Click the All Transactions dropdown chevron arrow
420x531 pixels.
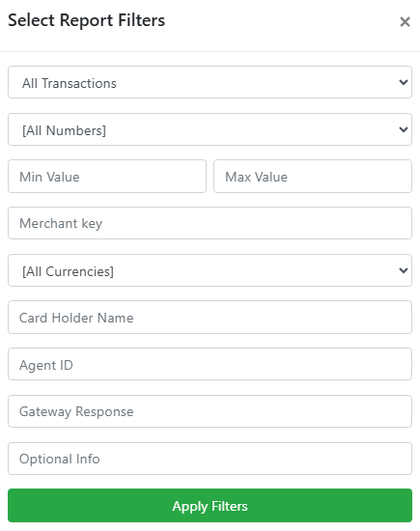403,82
